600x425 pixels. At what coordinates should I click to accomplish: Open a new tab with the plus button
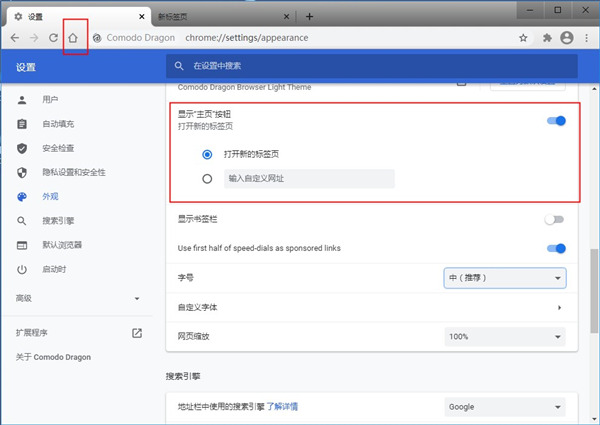tap(309, 16)
